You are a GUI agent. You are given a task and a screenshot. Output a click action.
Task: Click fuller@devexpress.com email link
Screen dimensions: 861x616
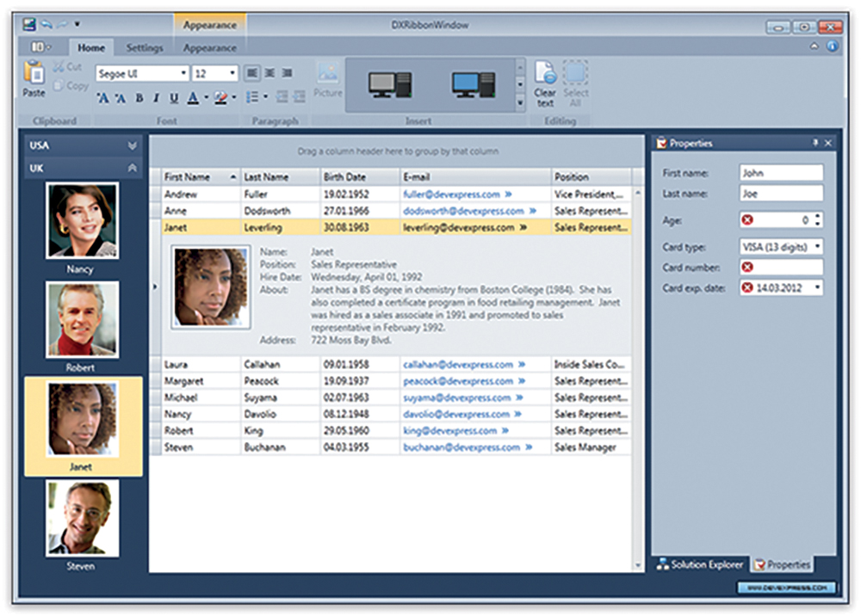tap(451, 194)
